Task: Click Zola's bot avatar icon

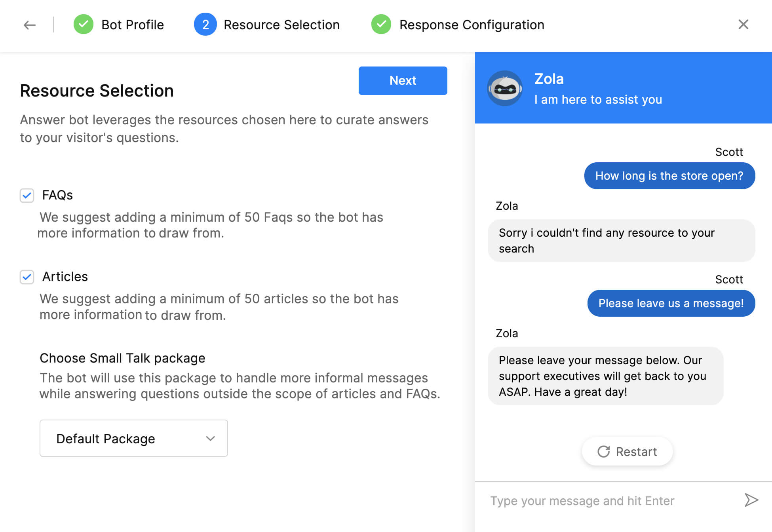Action: click(505, 88)
